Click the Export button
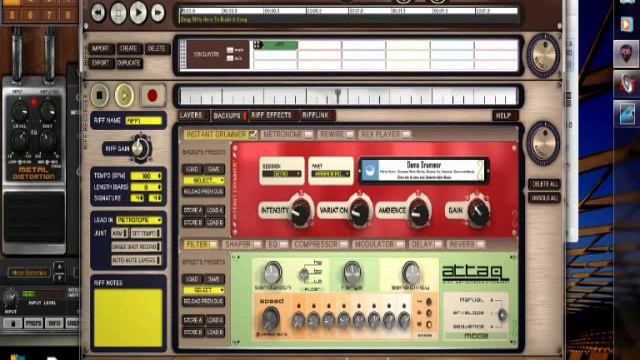 pos(100,63)
